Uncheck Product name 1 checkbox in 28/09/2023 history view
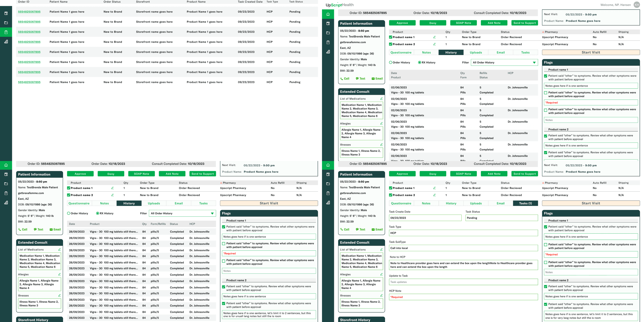The image size is (644, 322). click(69, 188)
